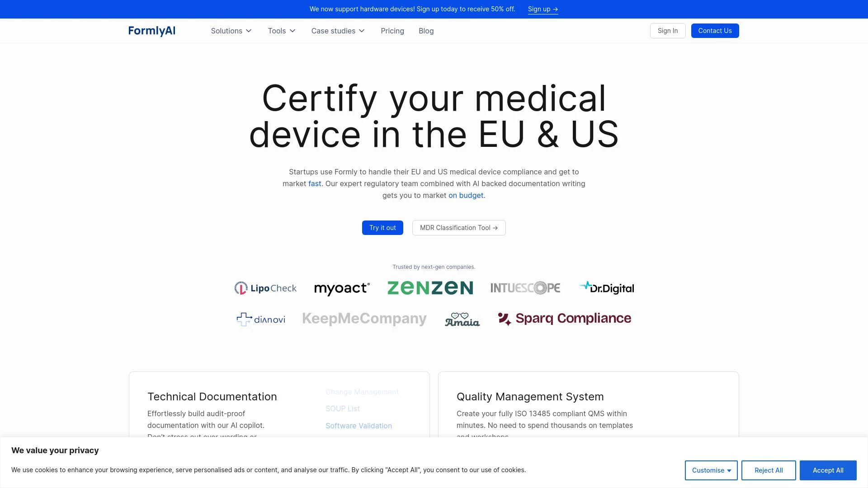Click the FormlyAI logo icon
This screenshot has height=488, width=868.
coord(152,30)
